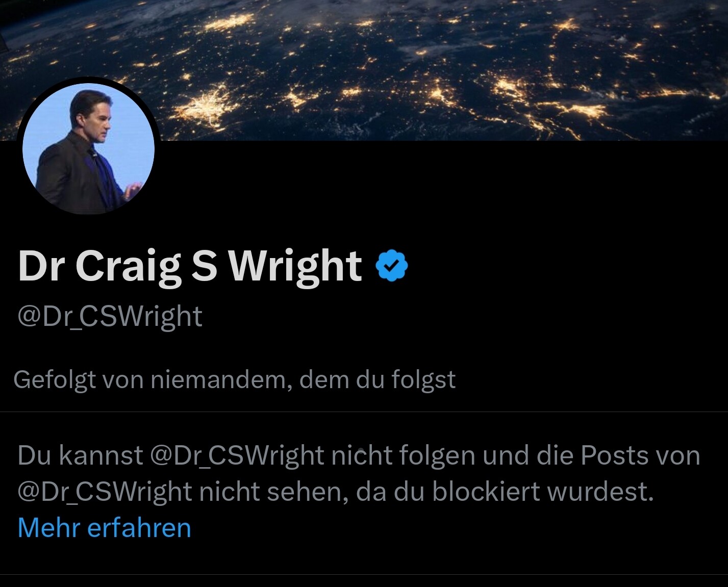The image size is (728, 587).
Task: Click @Dr_CSWright mention before "nicht sehen"
Action: click(105, 492)
